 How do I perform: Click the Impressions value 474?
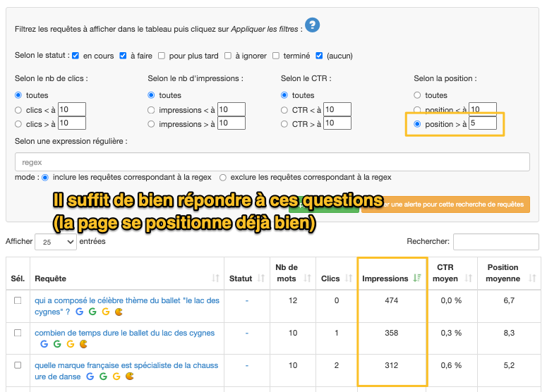point(392,300)
